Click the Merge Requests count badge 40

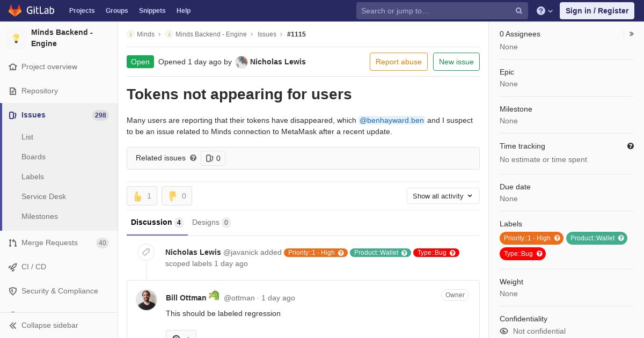pyautogui.click(x=103, y=243)
